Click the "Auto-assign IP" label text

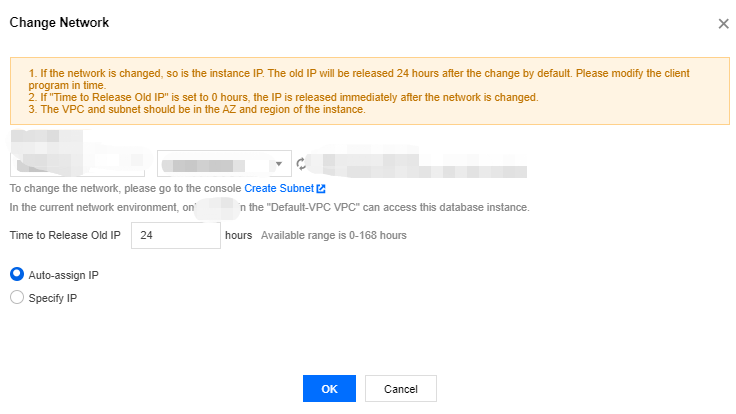(x=64, y=274)
